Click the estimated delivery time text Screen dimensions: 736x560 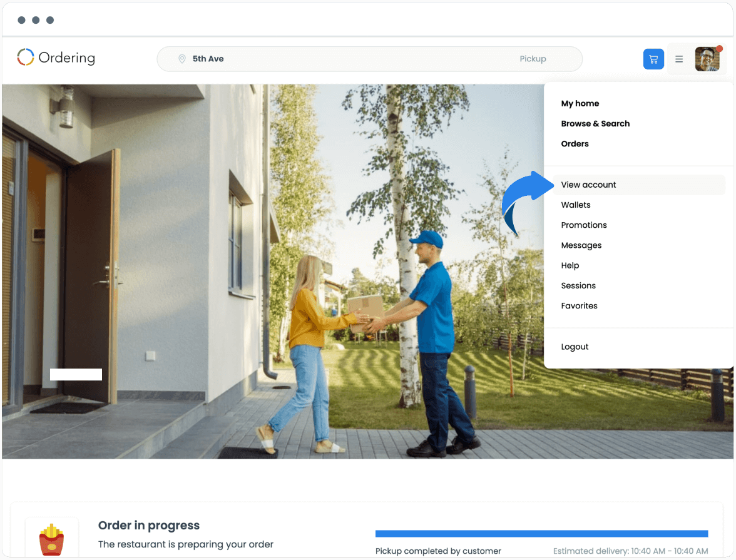tap(630, 551)
